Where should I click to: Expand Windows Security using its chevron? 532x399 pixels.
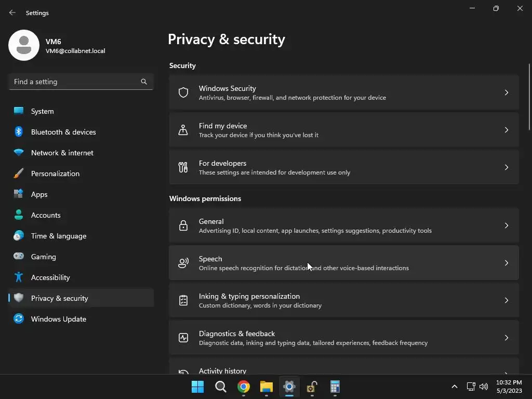click(x=506, y=92)
